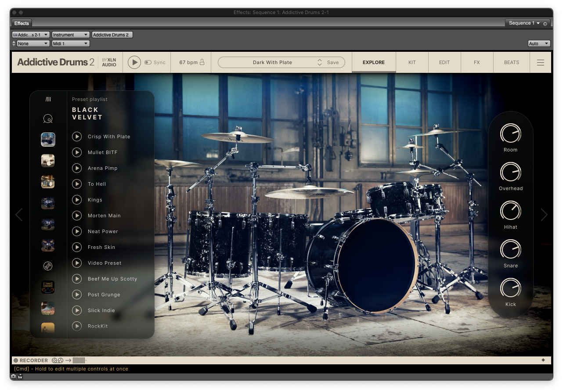563x392 pixels.
Task: Switch to the EXPLORE tab
Action: point(374,62)
